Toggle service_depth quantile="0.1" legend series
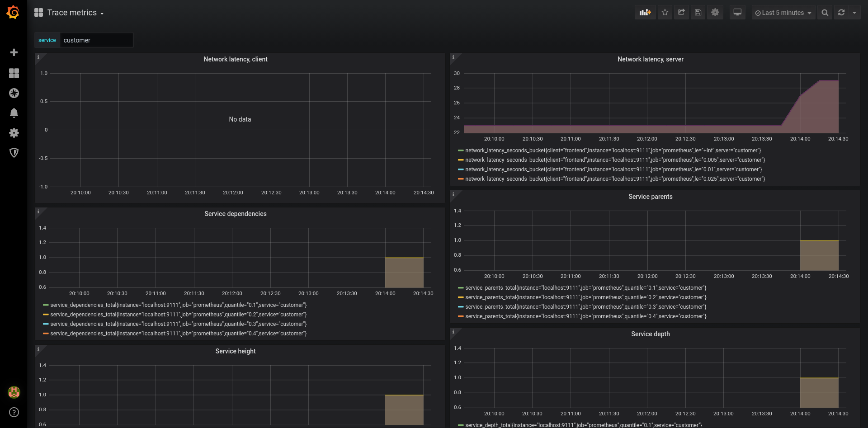The height and width of the screenshot is (428, 868). click(584, 425)
